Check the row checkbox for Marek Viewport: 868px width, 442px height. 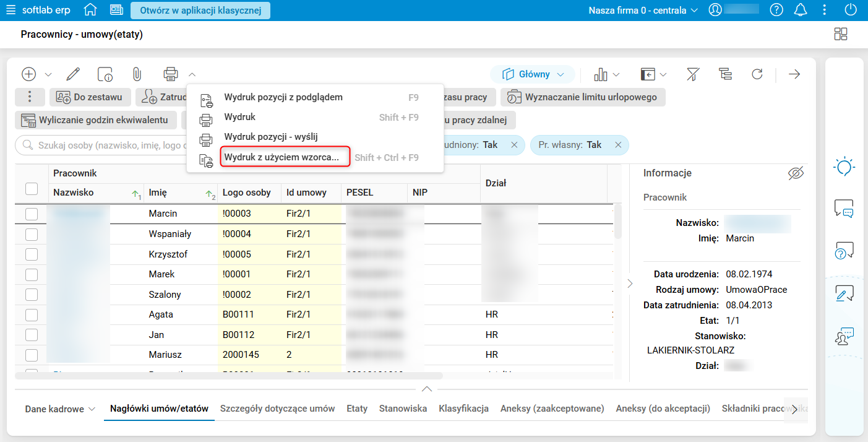point(32,275)
